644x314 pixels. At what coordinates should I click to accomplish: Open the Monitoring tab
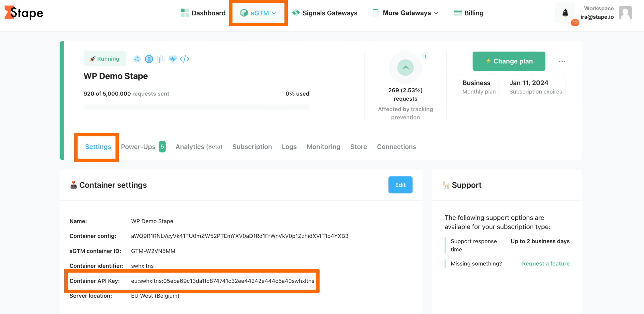coord(323,147)
